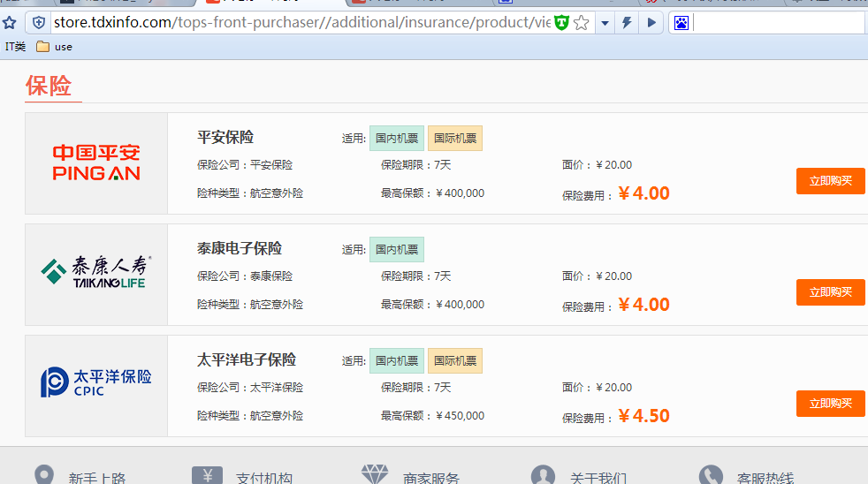Click the person icon for 关于我们
The image size is (868, 484).
click(543, 474)
